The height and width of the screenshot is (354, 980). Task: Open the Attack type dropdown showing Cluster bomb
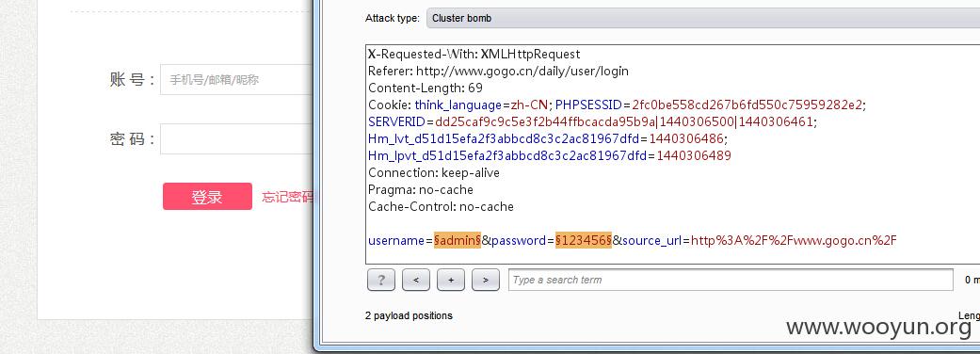pos(703,18)
